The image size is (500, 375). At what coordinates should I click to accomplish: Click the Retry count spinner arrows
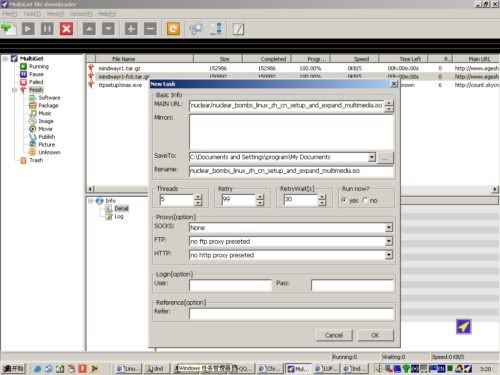point(260,200)
